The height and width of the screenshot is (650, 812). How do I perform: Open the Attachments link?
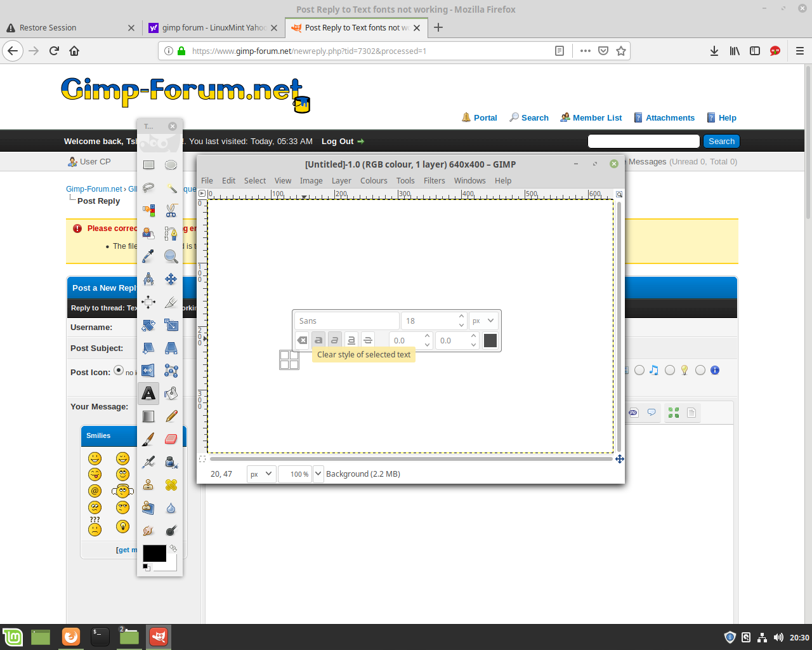pos(670,118)
